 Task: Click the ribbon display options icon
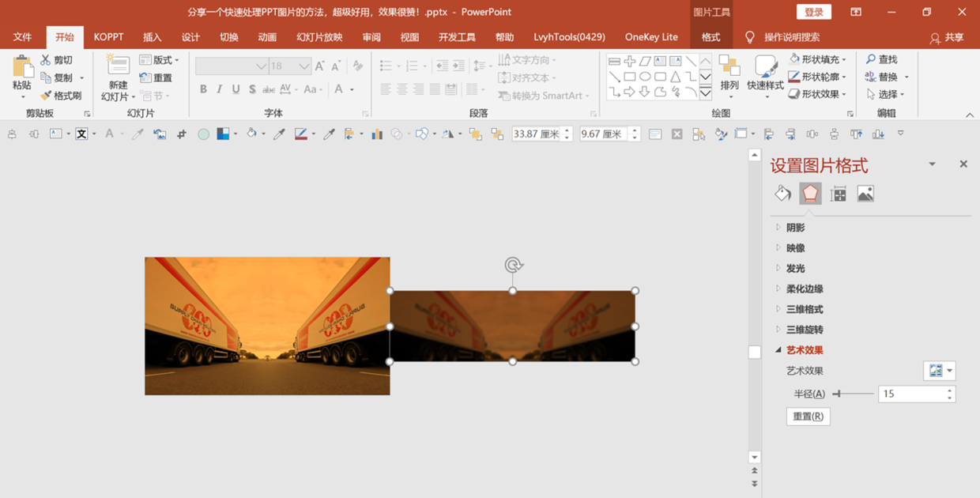pos(856,12)
